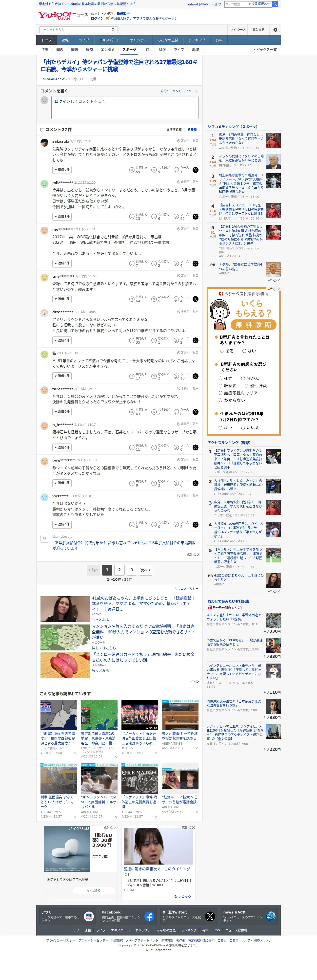The image size is (317, 980).
Task: Expand 返信0件 under tmy********'s comment
Action: click(62, 299)
